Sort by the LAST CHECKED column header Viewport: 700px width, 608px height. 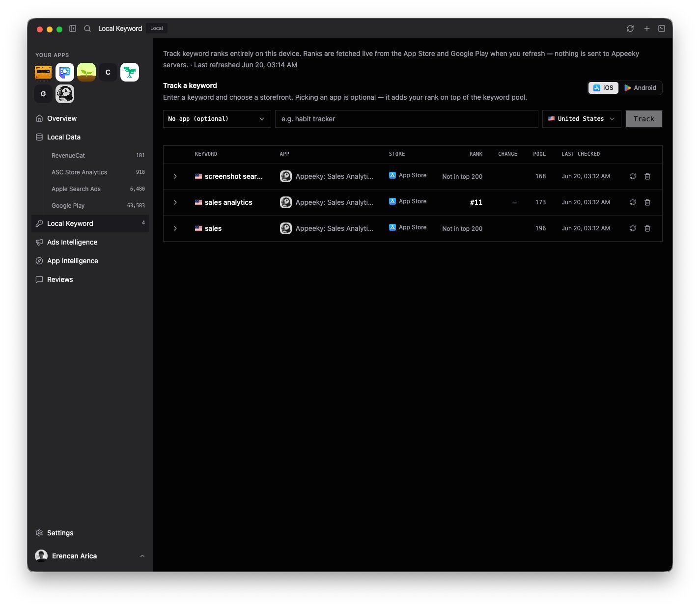pos(581,154)
